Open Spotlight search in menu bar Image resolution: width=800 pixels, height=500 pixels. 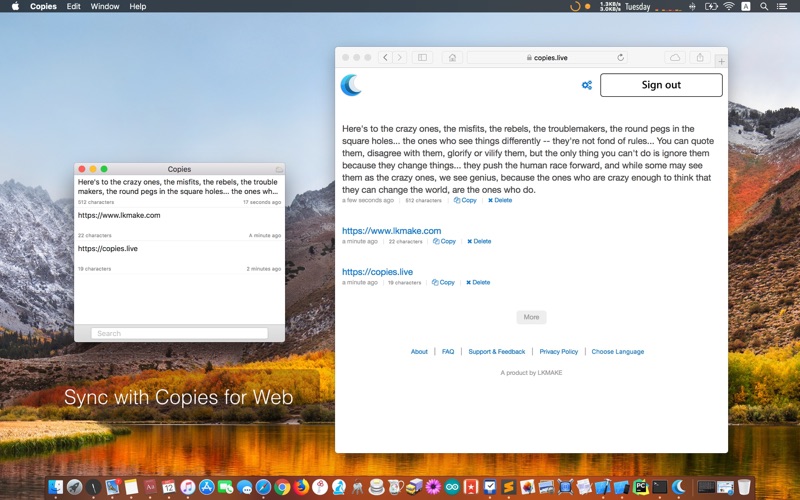click(764, 7)
